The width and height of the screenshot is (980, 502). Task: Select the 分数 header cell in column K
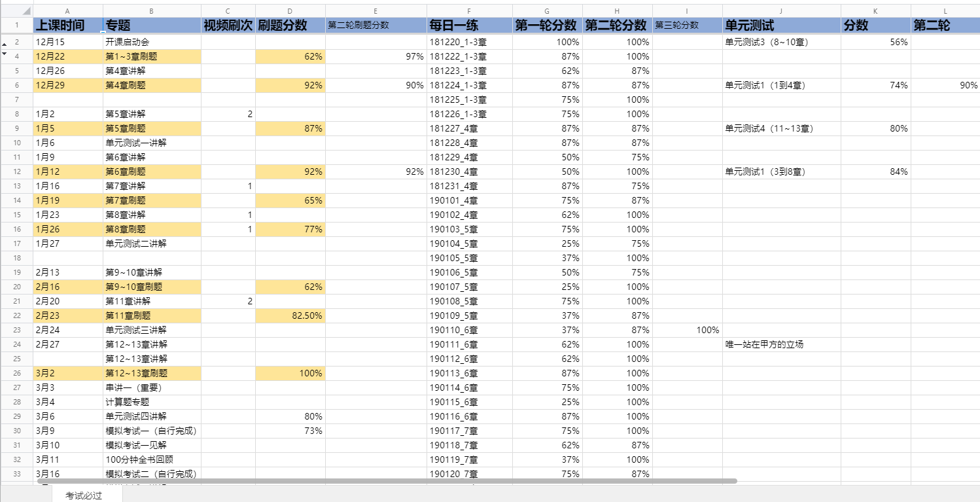click(x=875, y=26)
